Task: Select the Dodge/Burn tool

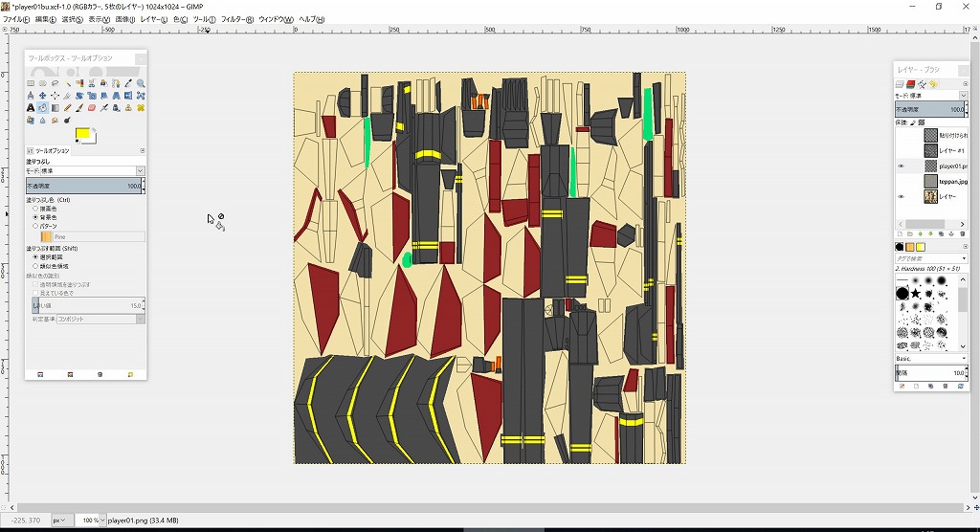Action: (68, 120)
